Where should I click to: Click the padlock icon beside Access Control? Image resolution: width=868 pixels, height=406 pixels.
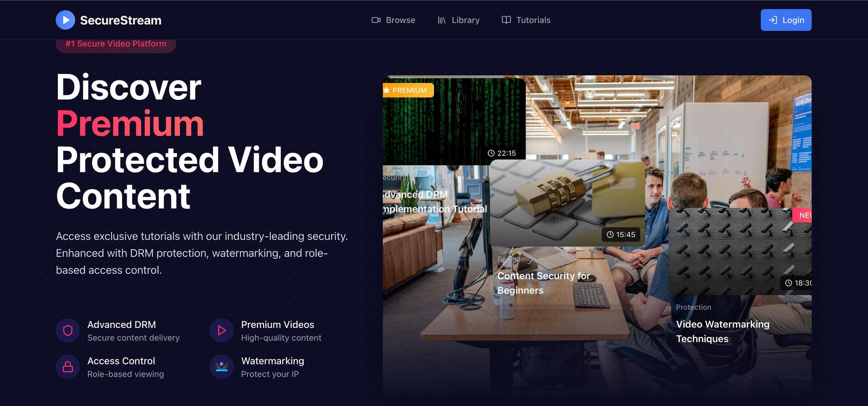point(68,367)
